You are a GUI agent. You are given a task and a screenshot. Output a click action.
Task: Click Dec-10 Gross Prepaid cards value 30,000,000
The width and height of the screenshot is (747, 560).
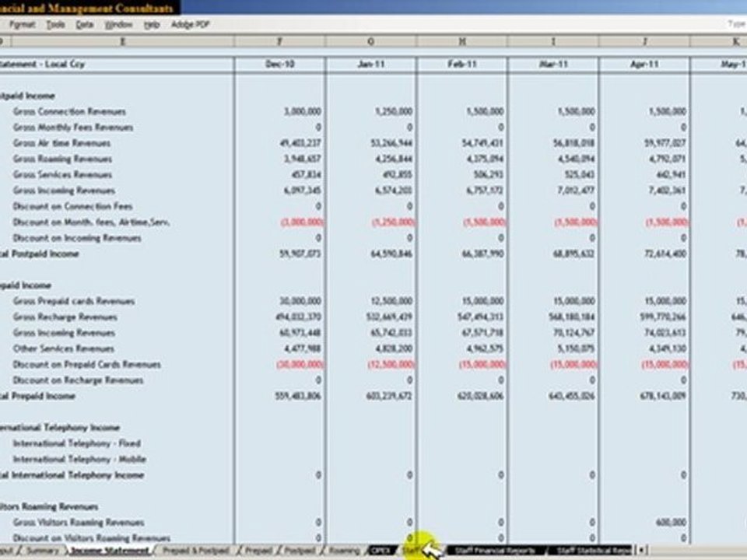coord(300,301)
